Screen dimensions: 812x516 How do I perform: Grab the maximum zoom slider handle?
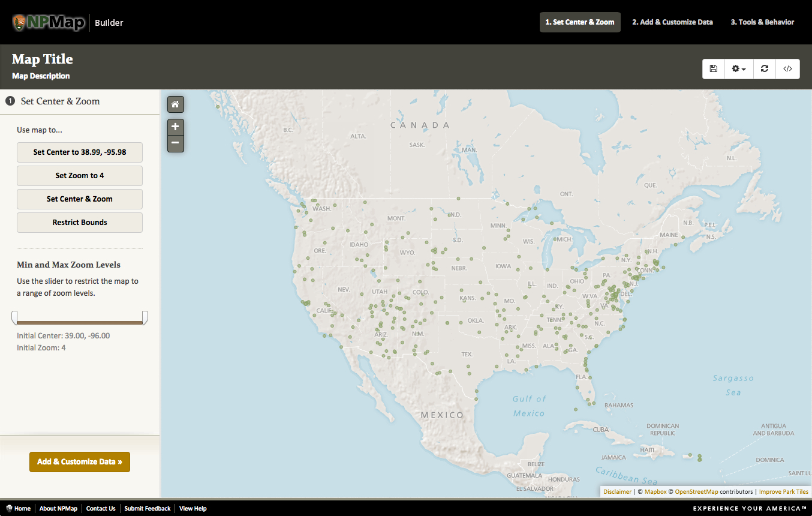tap(145, 318)
